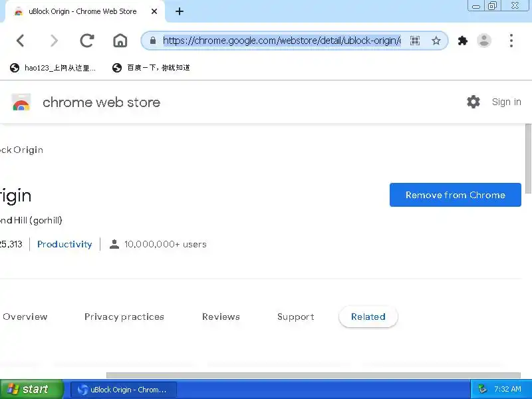This screenshot has width=532, height=399.
Task: Switch to the Reviews tab
Action: tap(221, 317)
